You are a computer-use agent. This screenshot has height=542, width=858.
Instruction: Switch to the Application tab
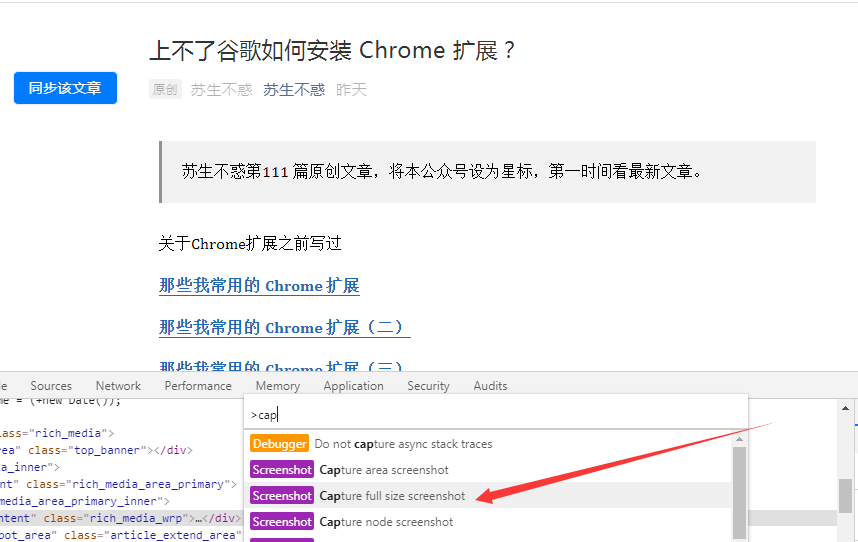[x=353, y=386]
